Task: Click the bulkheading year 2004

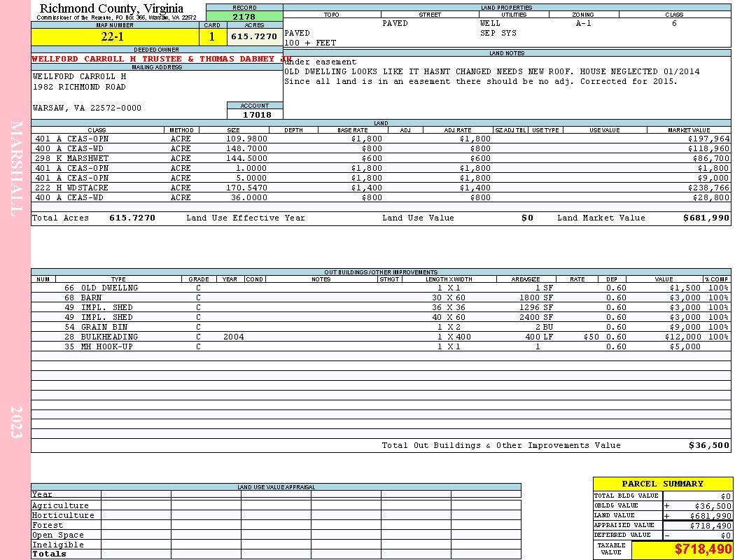Action: 233,337
